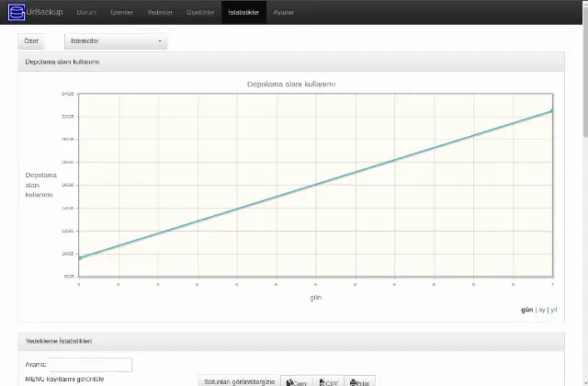
Task: Click the Arama search input field
Action: click(91, 365)
